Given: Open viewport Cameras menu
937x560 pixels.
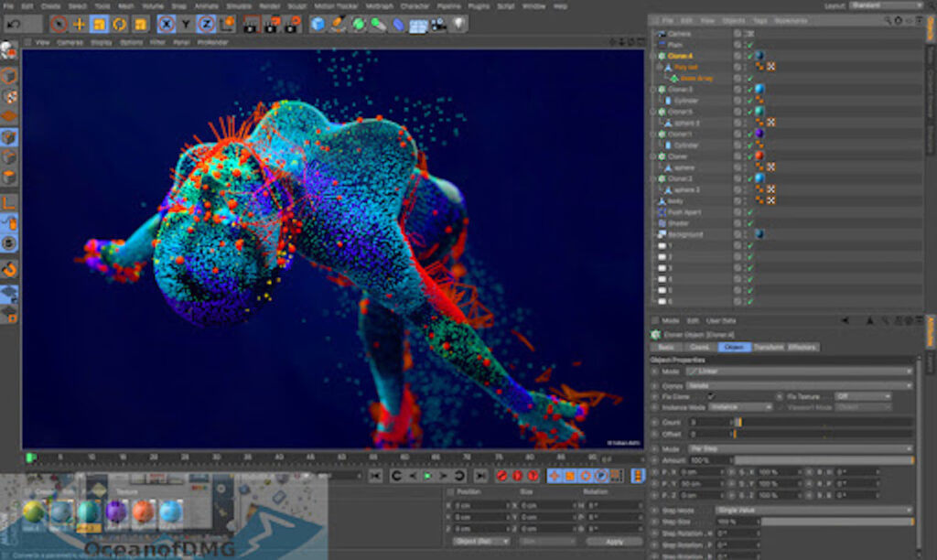Looking at the screenshot, I should pos(70,42).
